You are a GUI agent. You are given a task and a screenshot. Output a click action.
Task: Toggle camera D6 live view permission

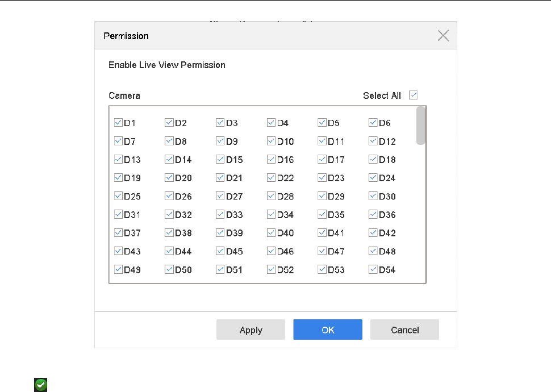point(373,123)
